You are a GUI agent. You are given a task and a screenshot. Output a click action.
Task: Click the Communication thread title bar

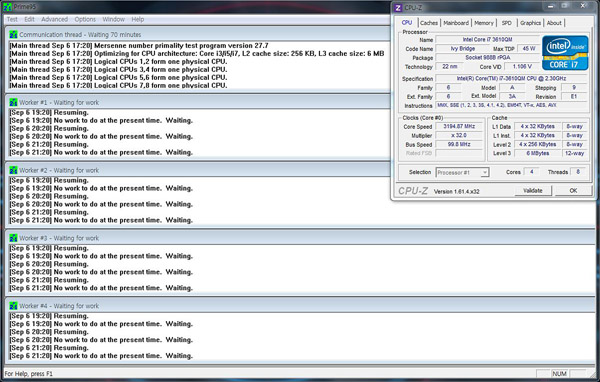(199, 34)
